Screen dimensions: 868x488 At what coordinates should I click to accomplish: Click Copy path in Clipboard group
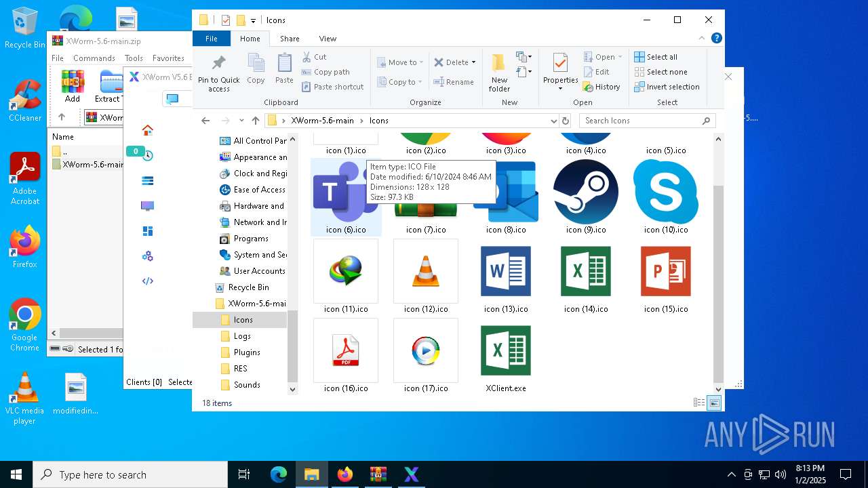[325, 72]
